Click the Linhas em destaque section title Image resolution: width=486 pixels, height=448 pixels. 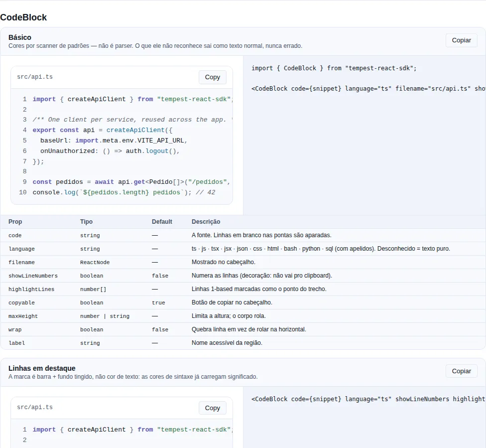pos(42,368)
